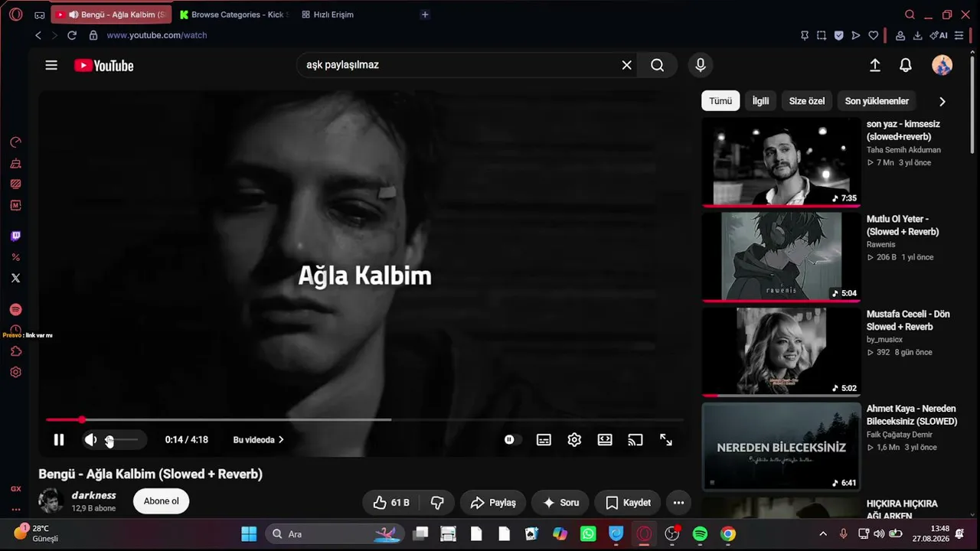
Task: Select the 'İlgili' filter chip
Action: pyautogui.click(x=760, y=101)
